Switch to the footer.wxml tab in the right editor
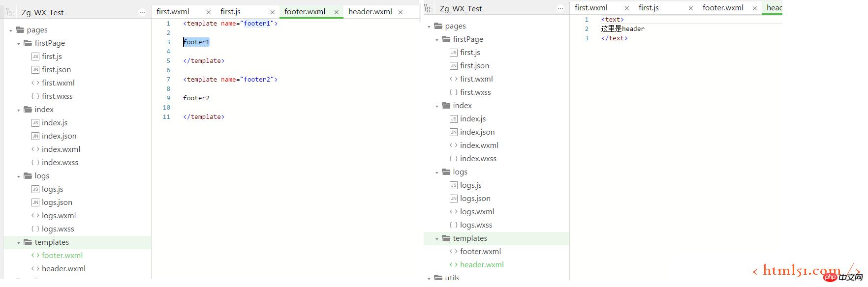Viewport: 868px width, 287px height. pos(723,8)
